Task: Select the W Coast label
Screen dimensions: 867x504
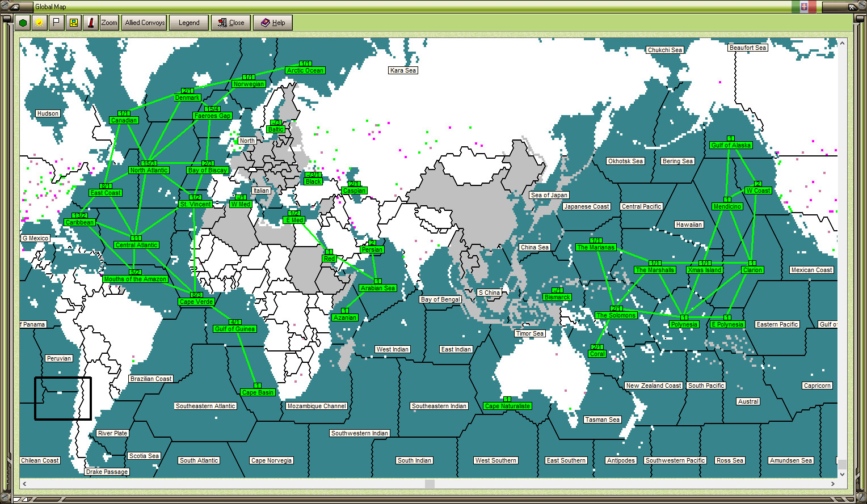Action: (x=758, y=190)
